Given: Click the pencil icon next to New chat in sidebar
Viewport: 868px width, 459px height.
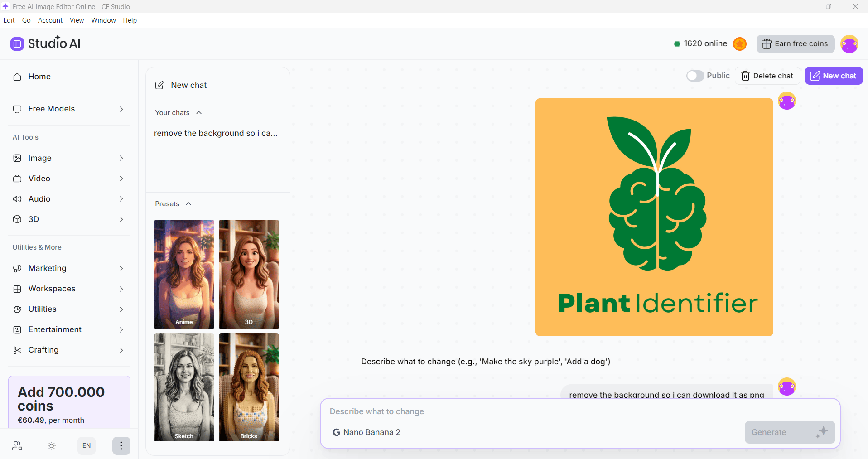Looking at the screenshot, I should click(159, 85).
